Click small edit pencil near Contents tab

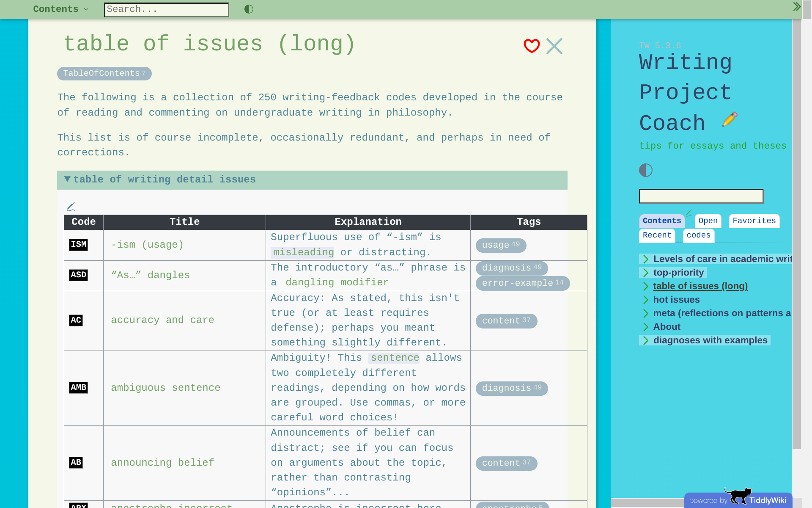coord(689,213)
